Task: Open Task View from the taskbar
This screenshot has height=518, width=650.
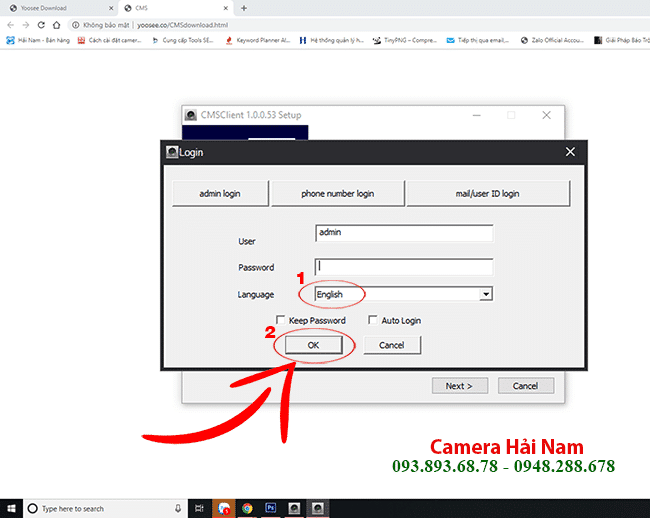Action: (x=199, y=508)
